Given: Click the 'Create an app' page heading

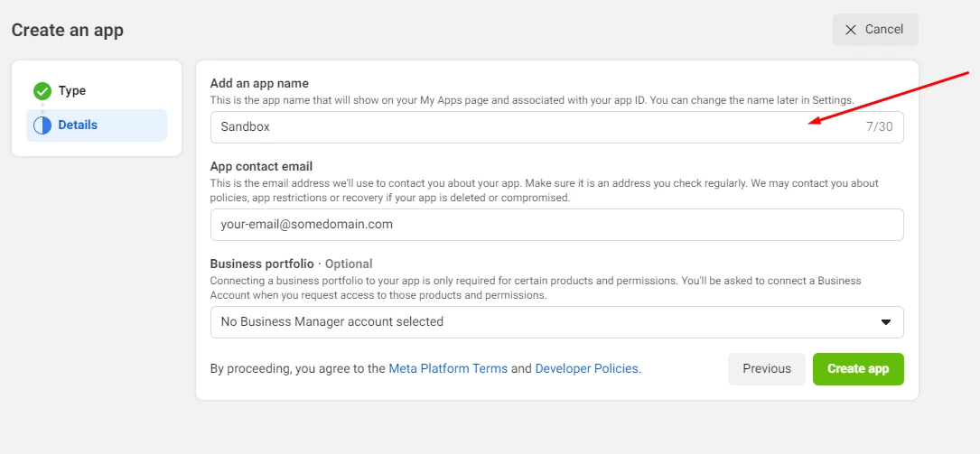Looking at the screenshot, I should point(68,31).
